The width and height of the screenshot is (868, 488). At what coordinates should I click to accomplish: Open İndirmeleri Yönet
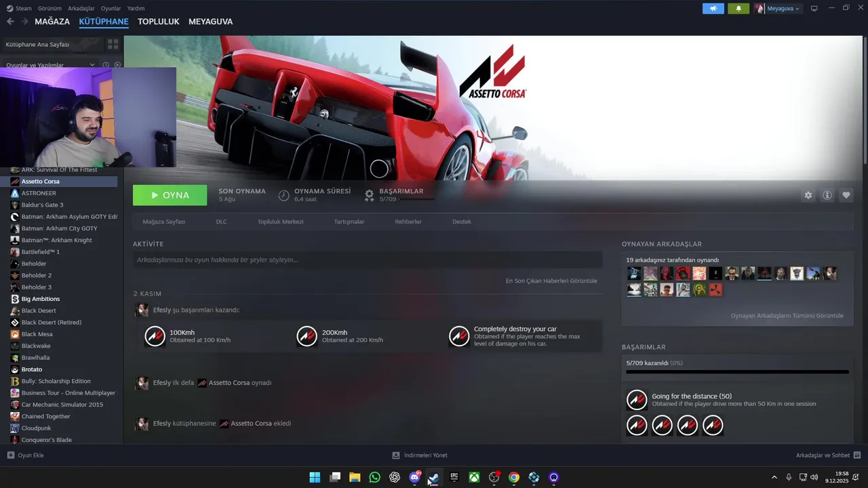point(420,455)
